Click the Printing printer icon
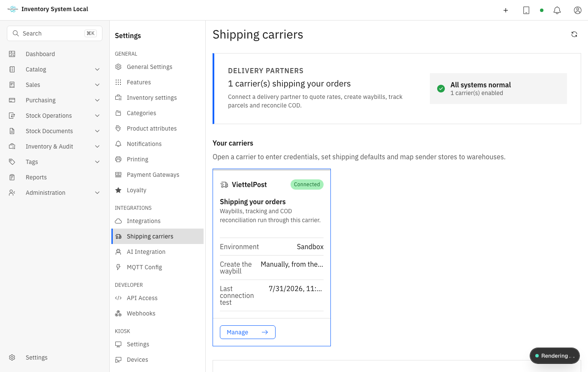 118,159
